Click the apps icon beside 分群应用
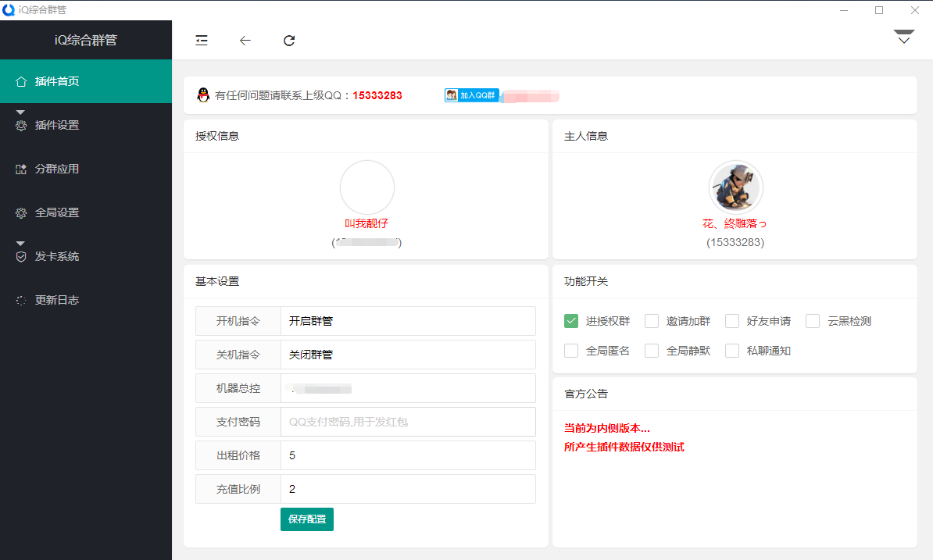 pos(21,169)
